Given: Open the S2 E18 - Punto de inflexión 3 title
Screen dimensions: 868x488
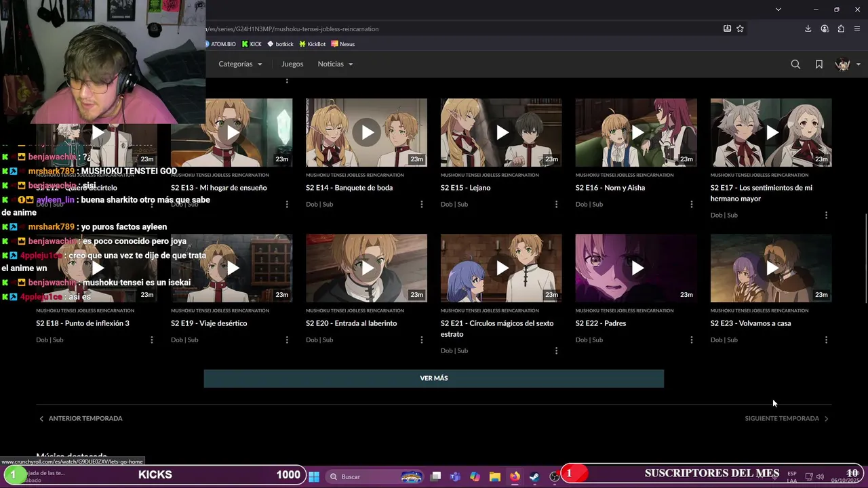Looking at the screenshot, I should pos(83,323).
